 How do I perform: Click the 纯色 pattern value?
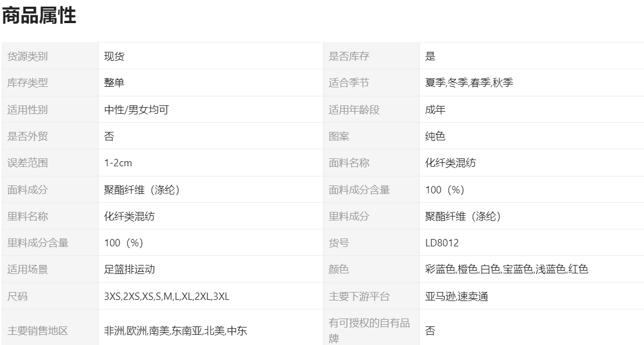coord(435,136)
